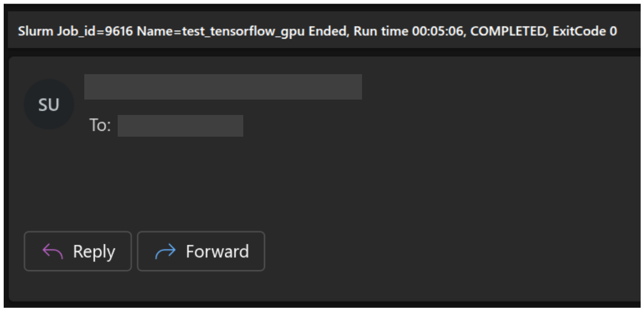The height and width of the screenshot is (311, 644).
Task: Click the word "Reply" in the button
Action: 94,252
